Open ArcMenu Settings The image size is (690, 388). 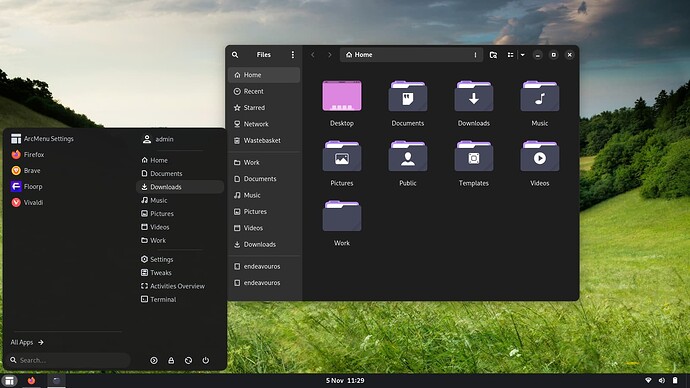tap(42, 139)
